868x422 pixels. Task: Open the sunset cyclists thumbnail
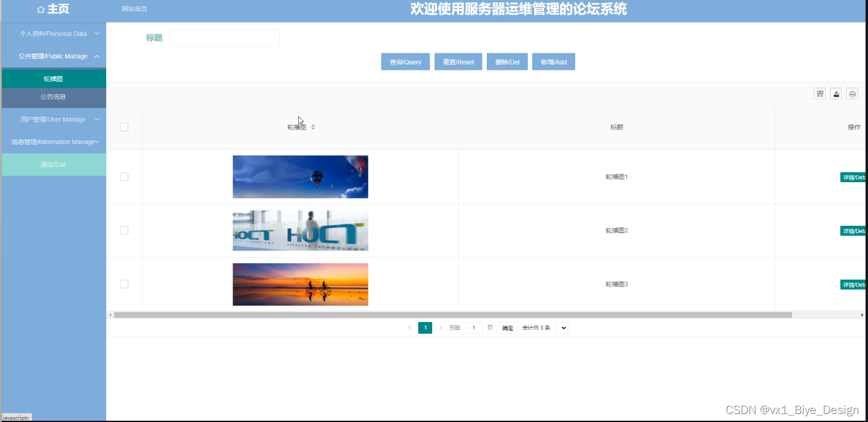pos(300,284)
